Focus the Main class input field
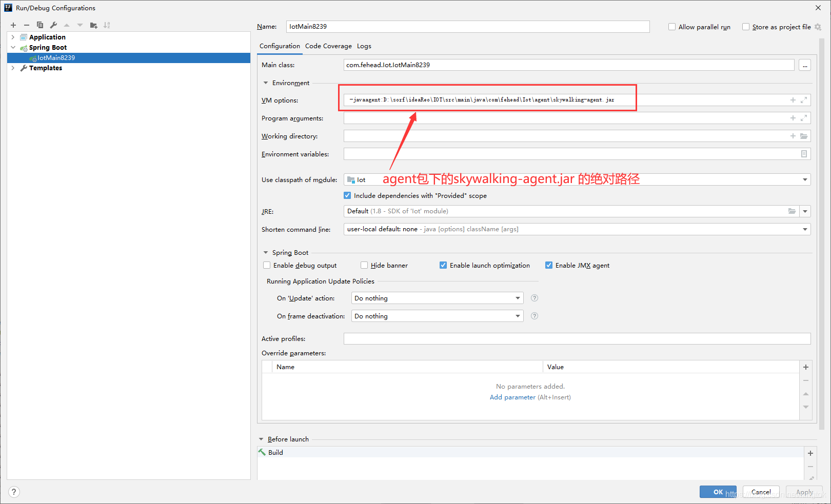Image resolution: width=831 pixels, height=504 pixels. pos(569,65)
